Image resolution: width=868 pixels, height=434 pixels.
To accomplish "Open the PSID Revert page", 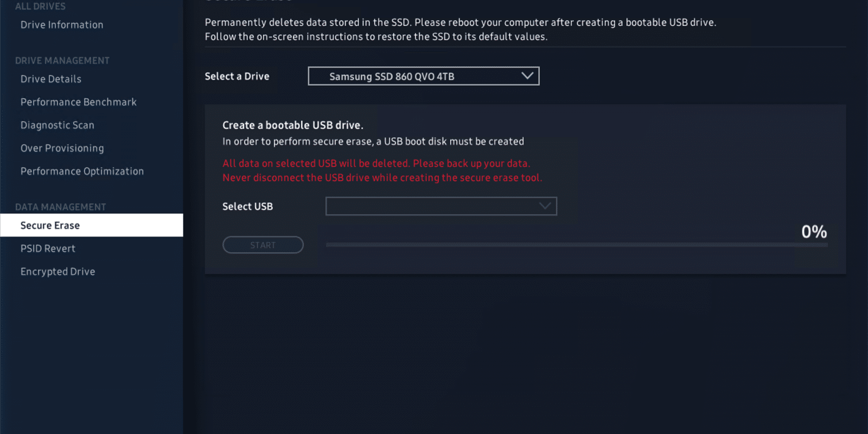I will (48, 248).
